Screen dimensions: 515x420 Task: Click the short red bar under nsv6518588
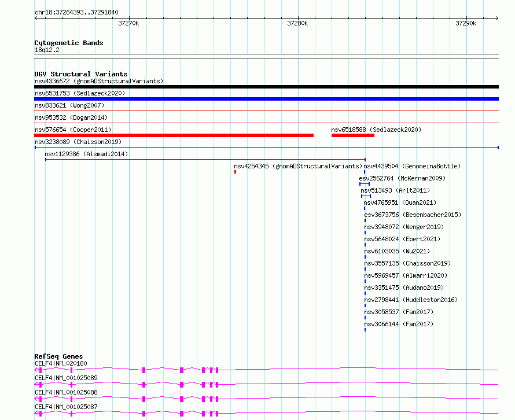(x=353, y=135)
